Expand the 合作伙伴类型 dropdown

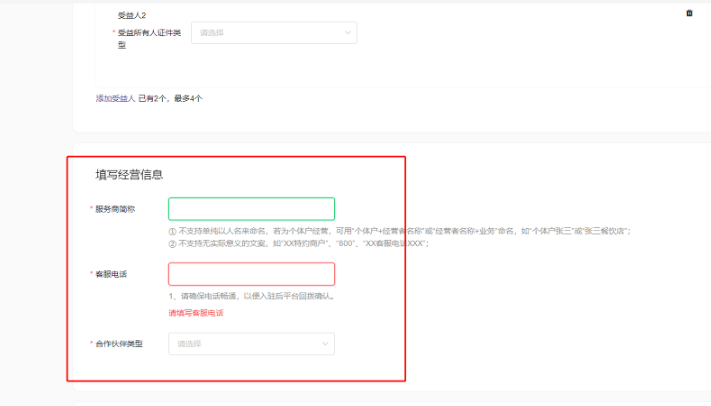point(251,344)
